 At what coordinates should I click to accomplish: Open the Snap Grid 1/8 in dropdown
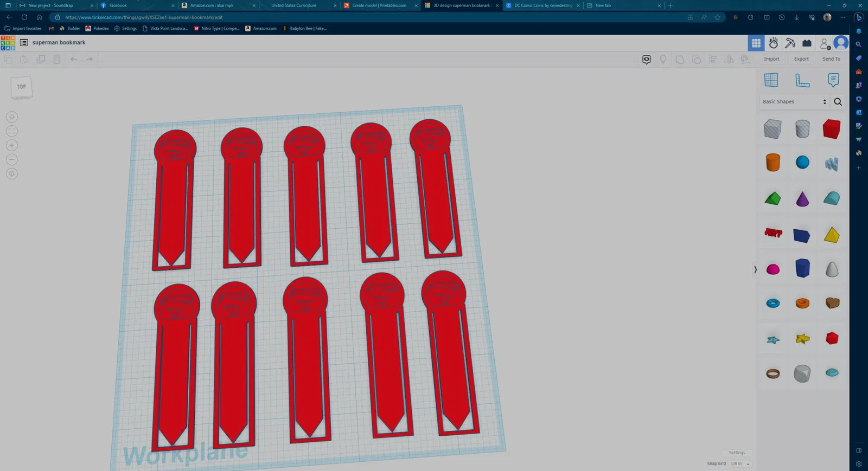[x=740, y=464]
